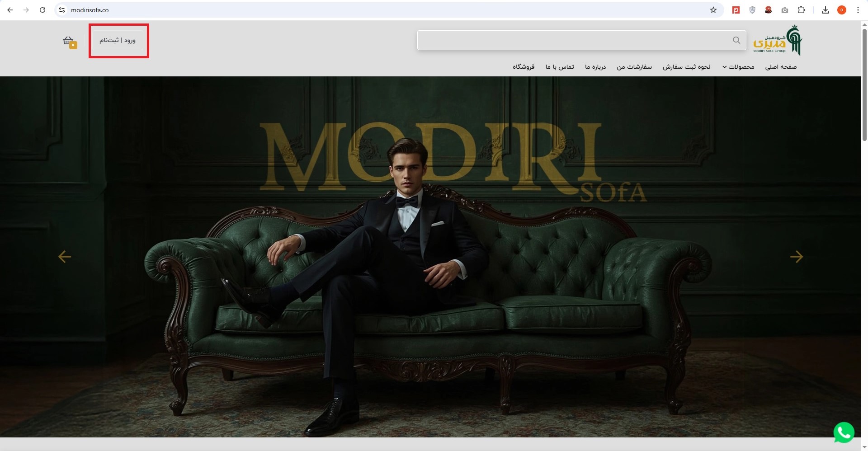Reload the page with refresh icon
The image size is (868, 451).
42,10
